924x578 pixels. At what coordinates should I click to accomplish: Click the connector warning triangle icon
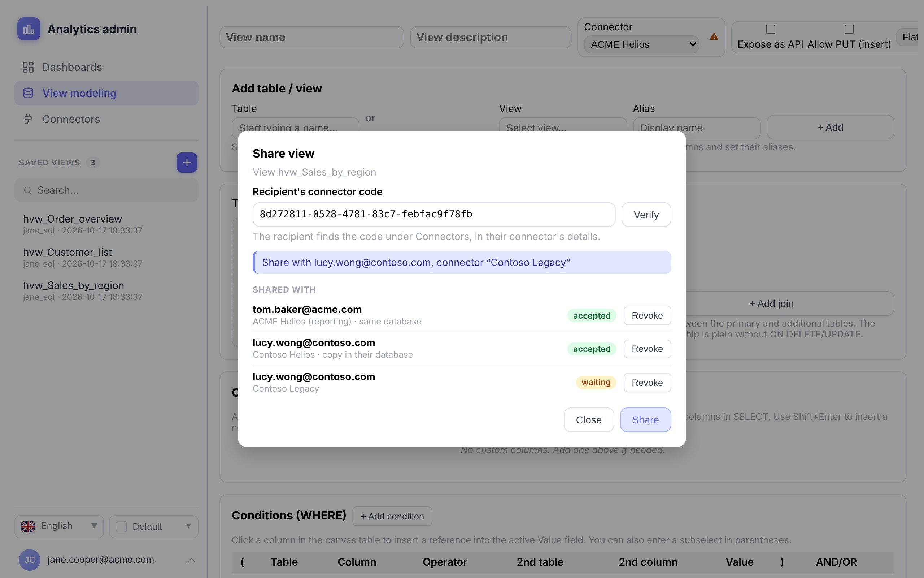click(x=714, y=37)
